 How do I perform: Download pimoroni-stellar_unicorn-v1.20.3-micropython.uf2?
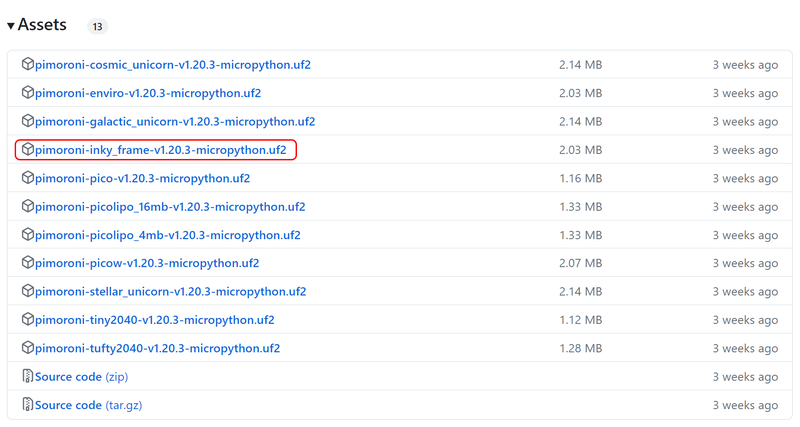click(170, 292)
